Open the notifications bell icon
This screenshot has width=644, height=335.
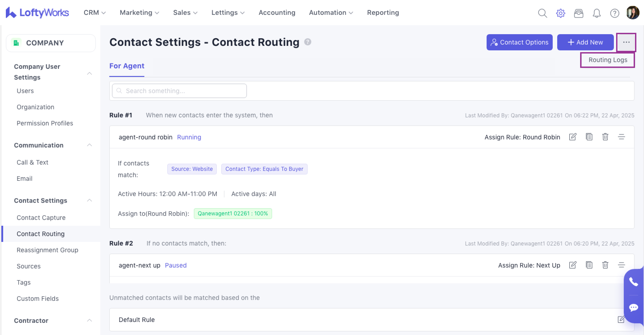click(597, 13)
